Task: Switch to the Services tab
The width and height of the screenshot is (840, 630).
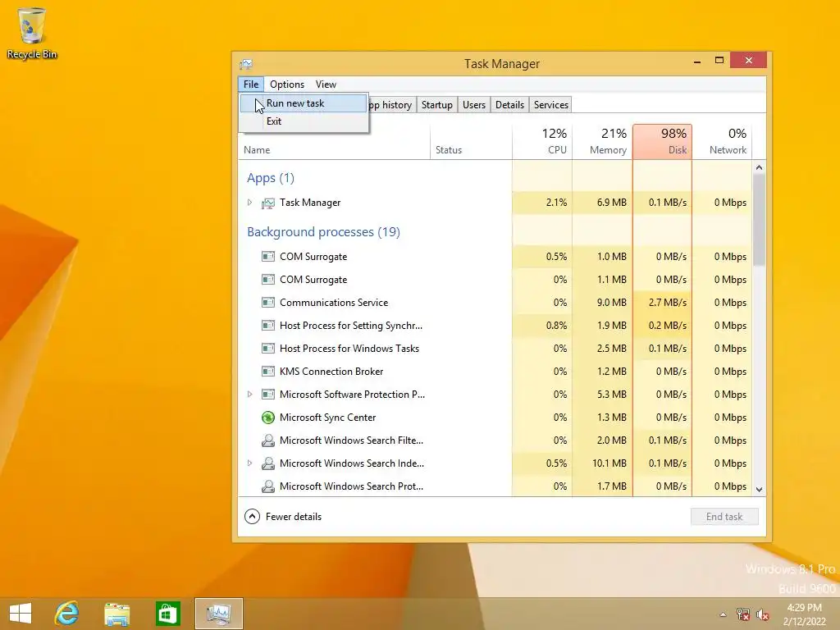Action: click(x=550, y=105)
